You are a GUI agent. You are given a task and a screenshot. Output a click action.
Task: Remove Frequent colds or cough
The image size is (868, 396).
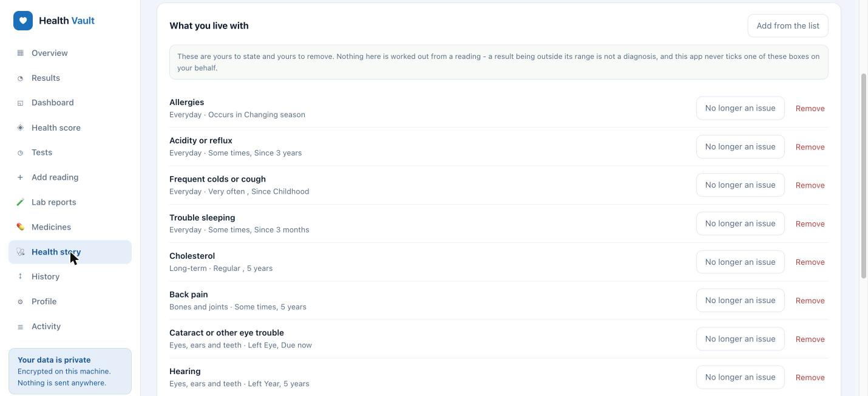[x=810, y=185]
